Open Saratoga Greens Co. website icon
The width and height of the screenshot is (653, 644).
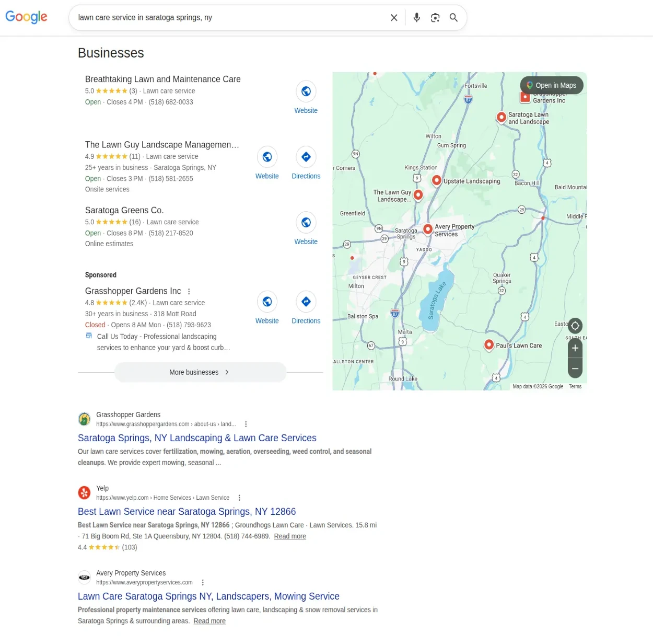coord(306,223)
